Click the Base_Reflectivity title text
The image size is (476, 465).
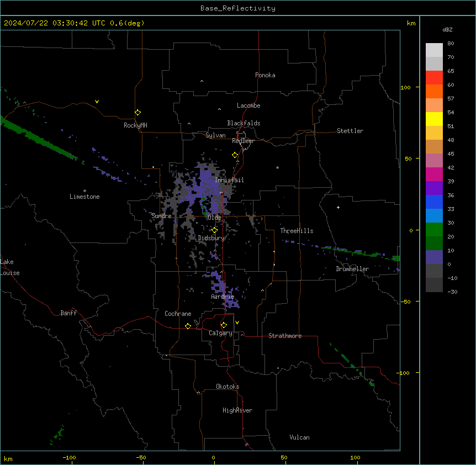238,8
